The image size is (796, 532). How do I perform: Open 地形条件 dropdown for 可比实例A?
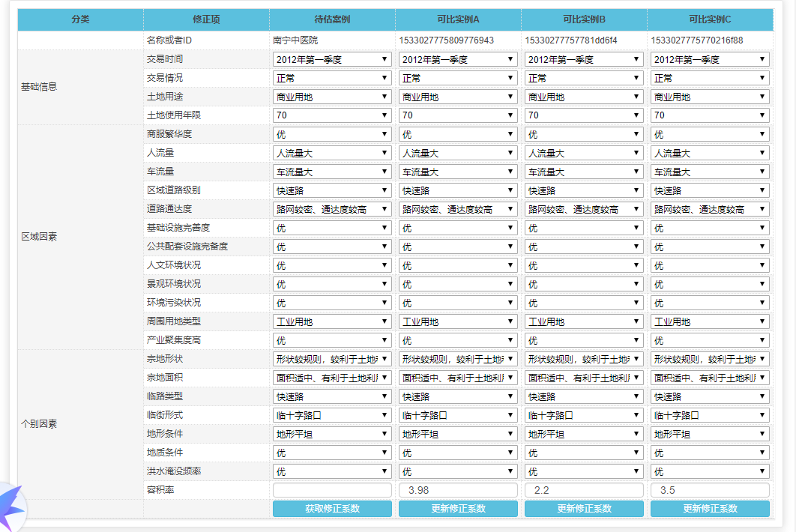pos(458,434)
